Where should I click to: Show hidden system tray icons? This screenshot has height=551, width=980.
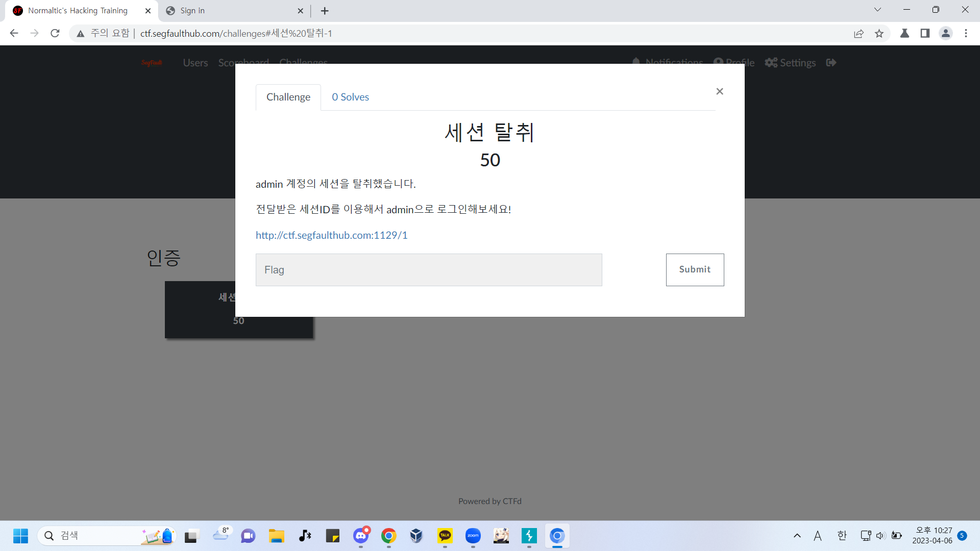click(797, 536)
